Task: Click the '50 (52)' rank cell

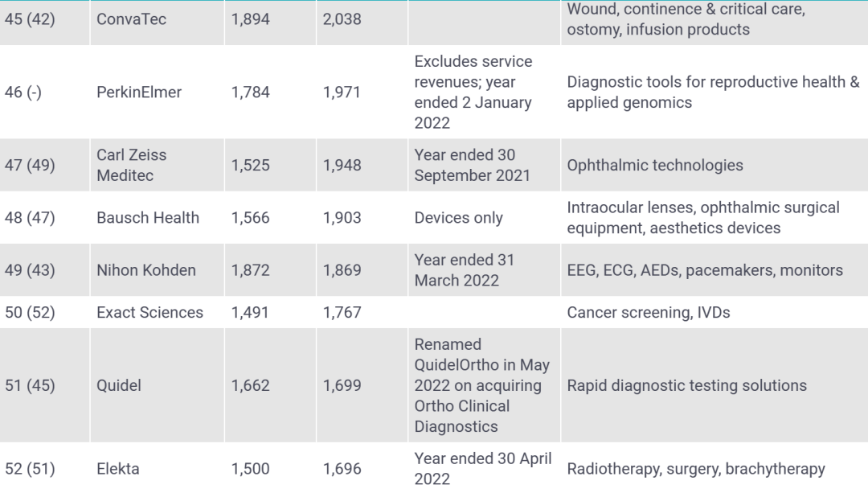Action: 30,312
